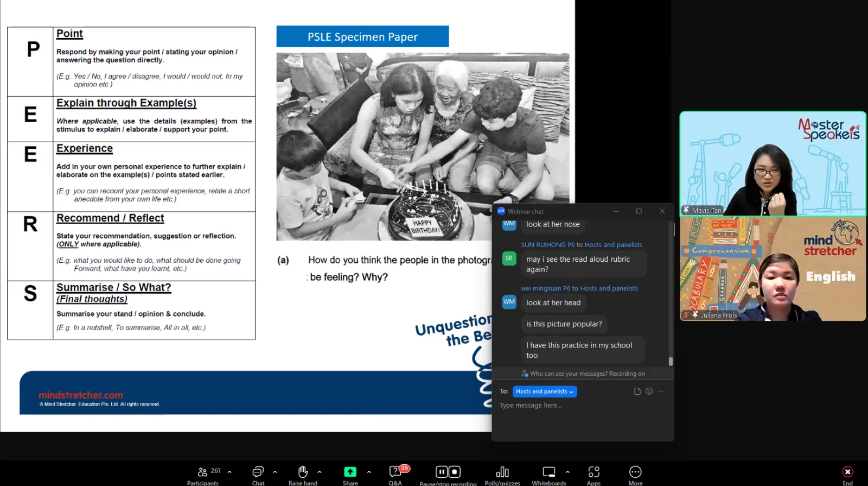
Task: Click the file attachment icon in chat
Action: [637, 392]
